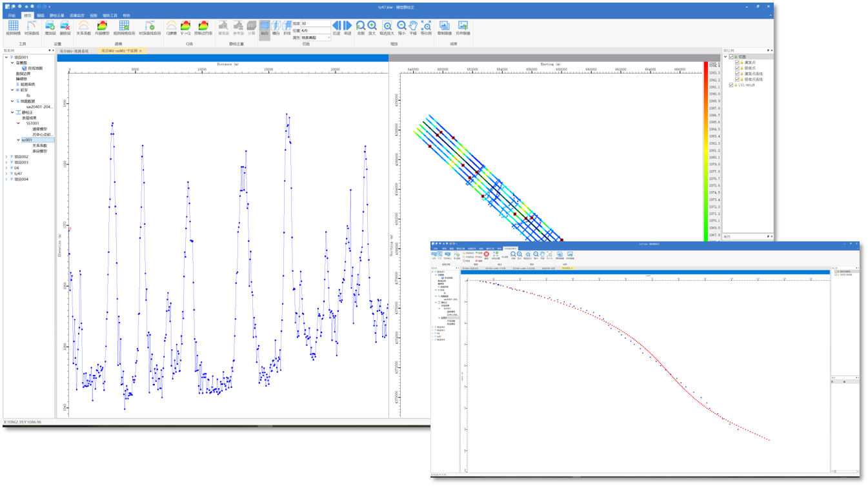Click the 位置 position field showing 4/6
The height and width of the screenshot is (486, 868).
tap(316, 31)
